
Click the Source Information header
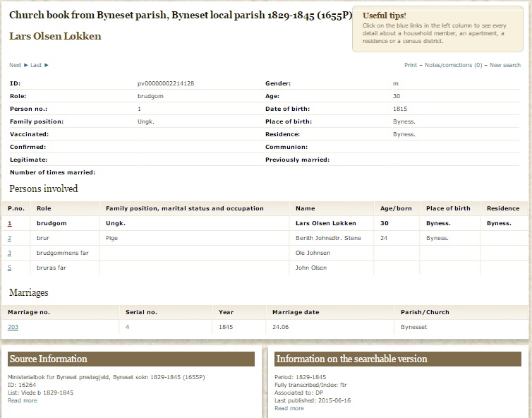pos(131,359)
